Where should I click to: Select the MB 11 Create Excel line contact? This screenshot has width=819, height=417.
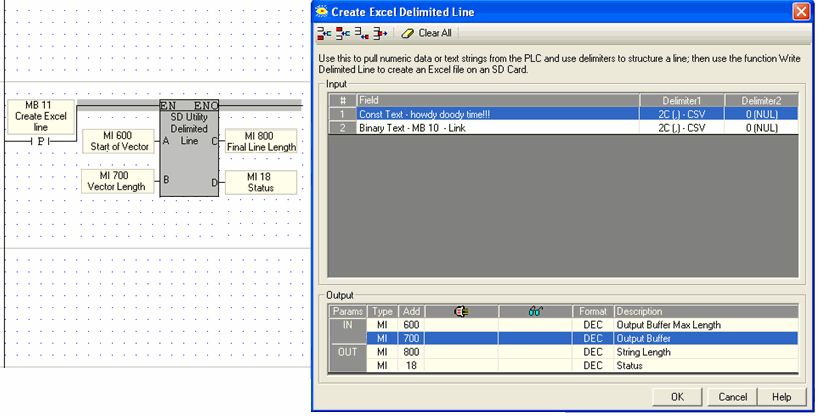pos(40,121)
